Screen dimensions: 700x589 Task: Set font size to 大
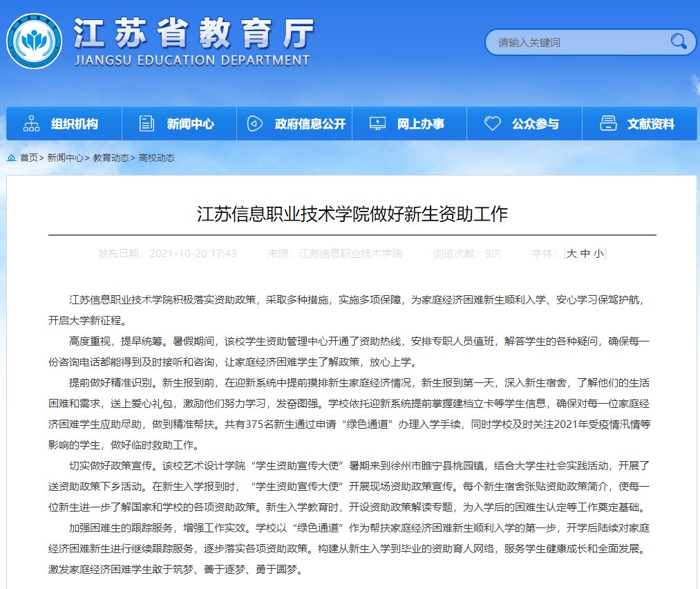coord(571,254)
